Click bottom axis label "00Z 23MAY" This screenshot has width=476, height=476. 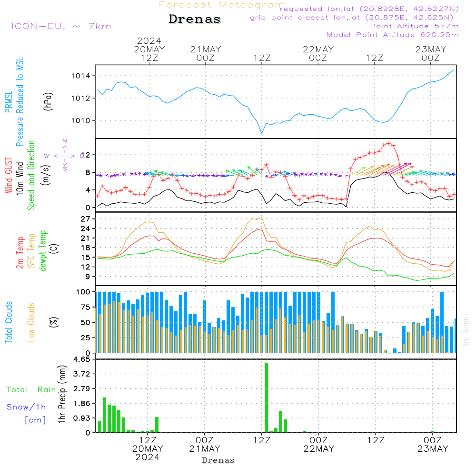(433, 445)
